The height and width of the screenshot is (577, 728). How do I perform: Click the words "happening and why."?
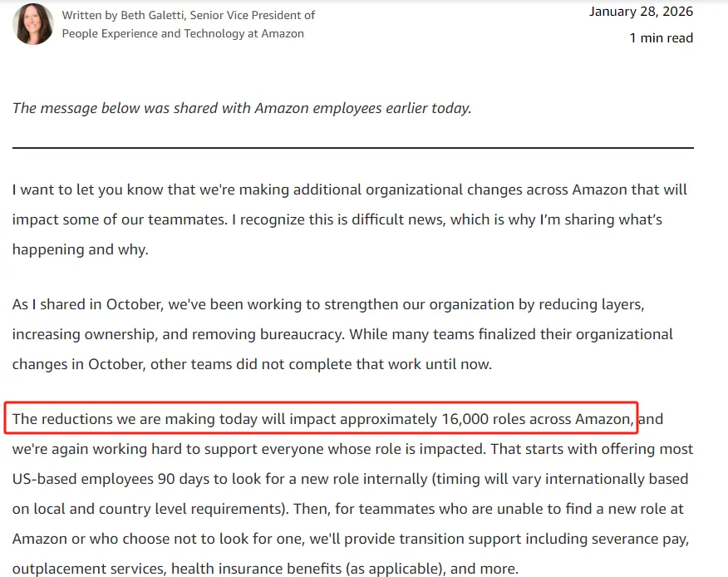pyautogui.click(x=80, y=249)
